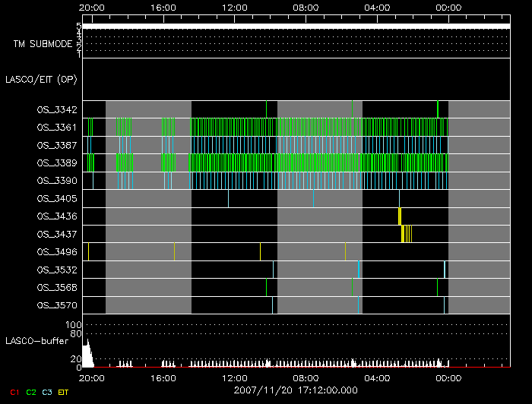The image size is (532, 404).
Task: Click the OS_3389 row label
Action: 56,163
